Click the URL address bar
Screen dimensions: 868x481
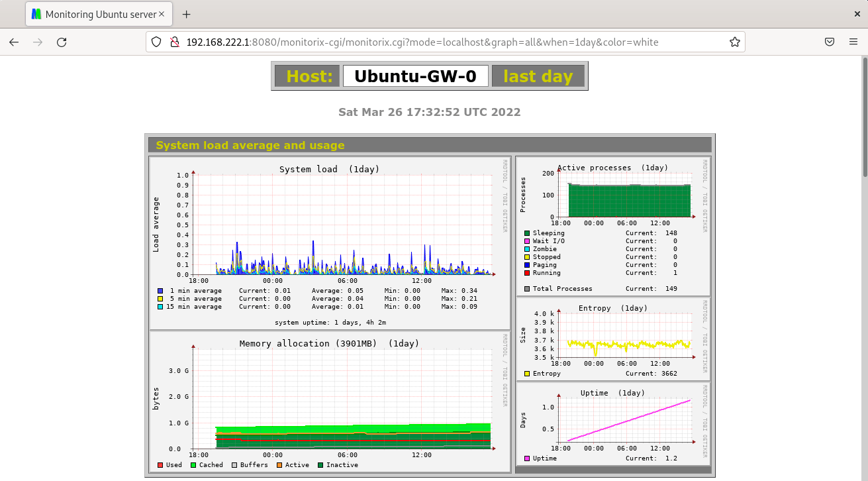point(424,42)
